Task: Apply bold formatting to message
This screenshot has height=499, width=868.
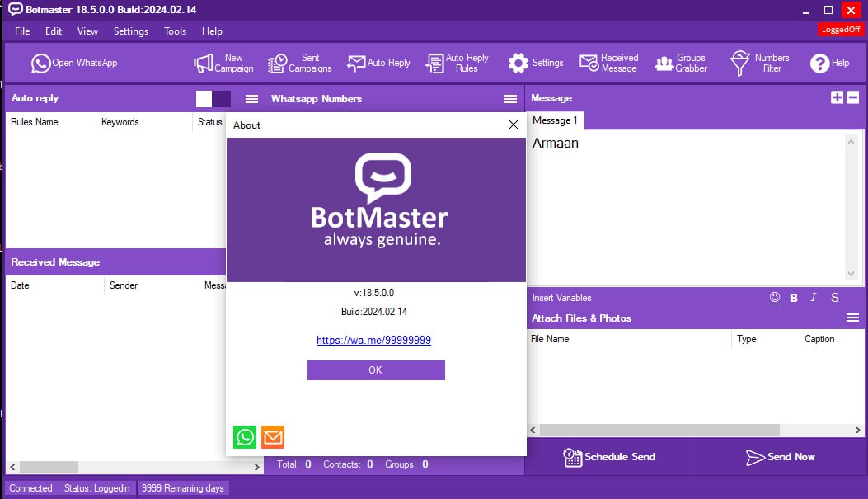Action: 794,298
